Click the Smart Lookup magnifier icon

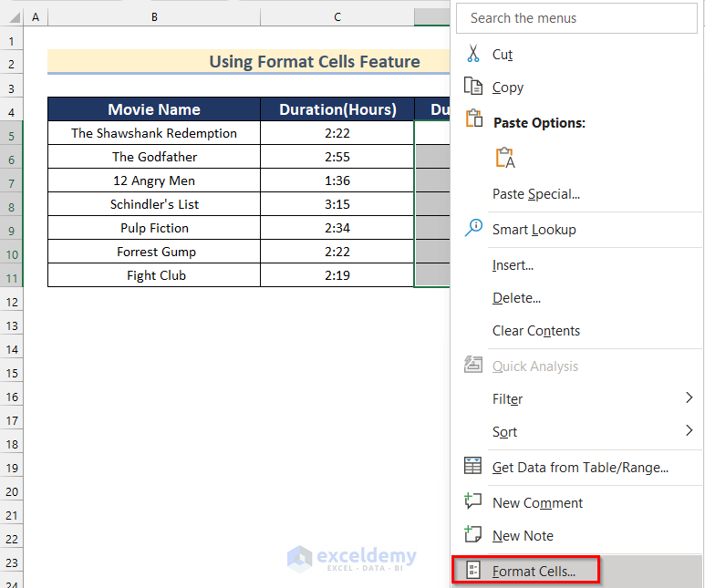473,228
